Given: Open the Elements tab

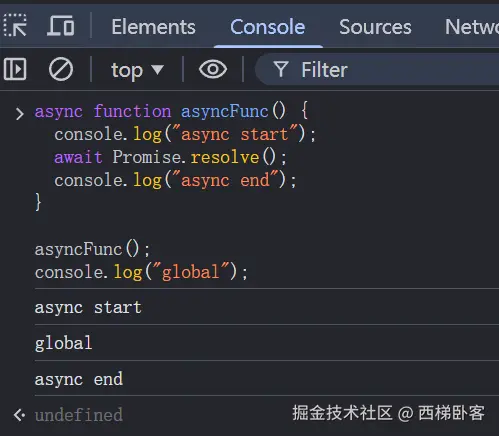Looking at the screenshot, I should pos(153,27).
